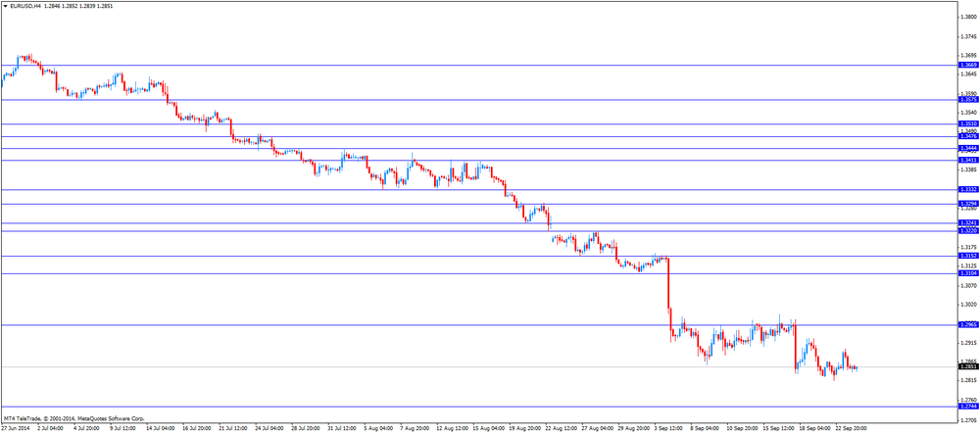Click the current price label 1.2851

point(968,367)
